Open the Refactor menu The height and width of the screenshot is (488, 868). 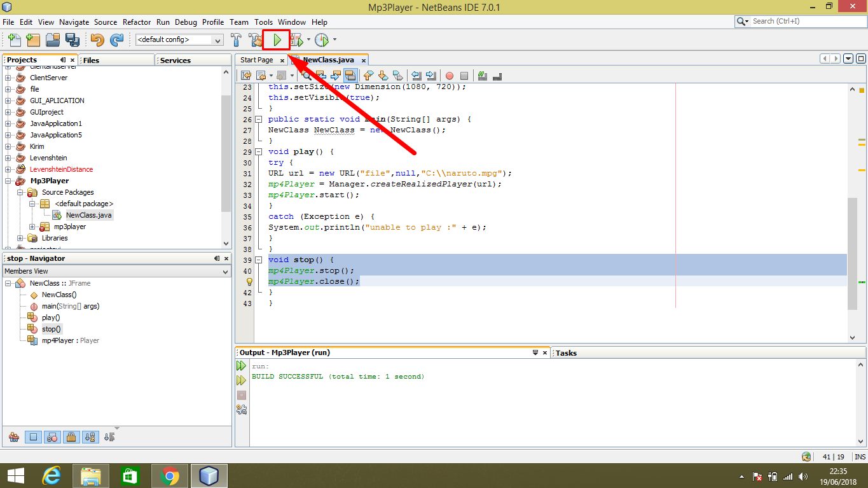click(137, 22)
